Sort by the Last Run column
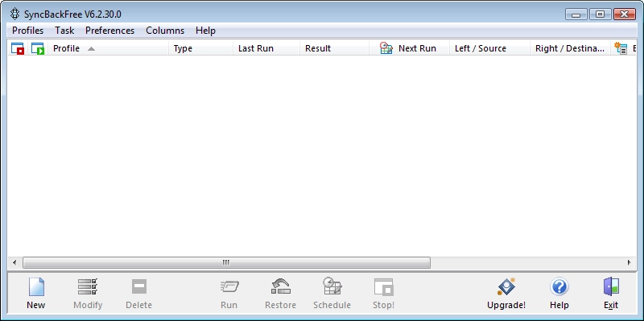This screenshot has width=644, height=321. (256, 48)
